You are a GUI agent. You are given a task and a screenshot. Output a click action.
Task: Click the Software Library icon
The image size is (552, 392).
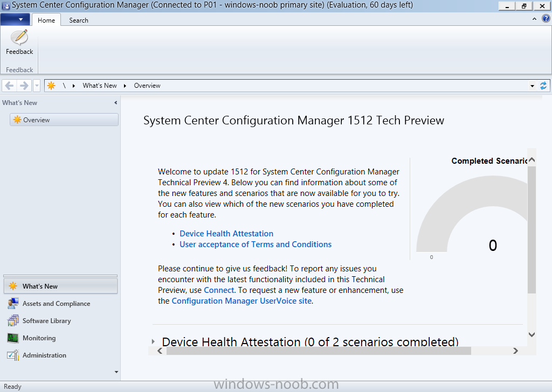click(x=13, y=320)
